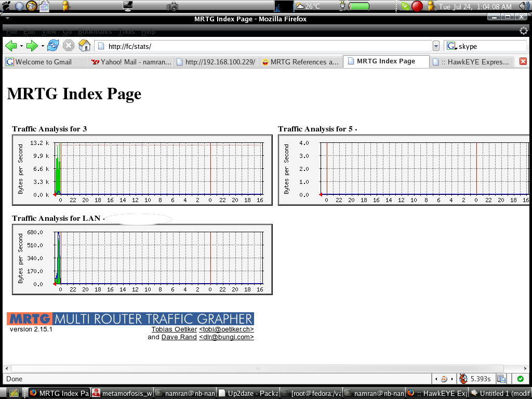Click the green Back arrow button
Screen dimensions: 532x399
(11, 46)
